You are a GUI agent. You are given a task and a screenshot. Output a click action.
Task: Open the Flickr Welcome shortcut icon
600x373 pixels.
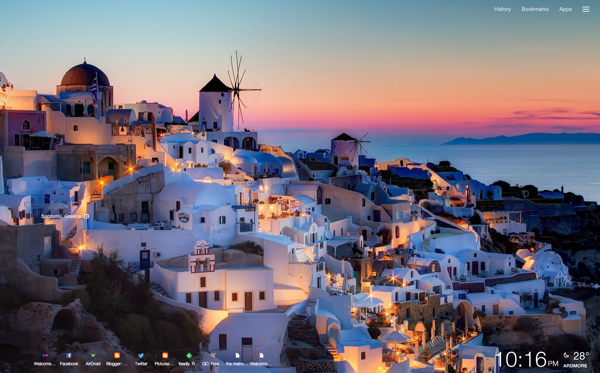(45, 355)
